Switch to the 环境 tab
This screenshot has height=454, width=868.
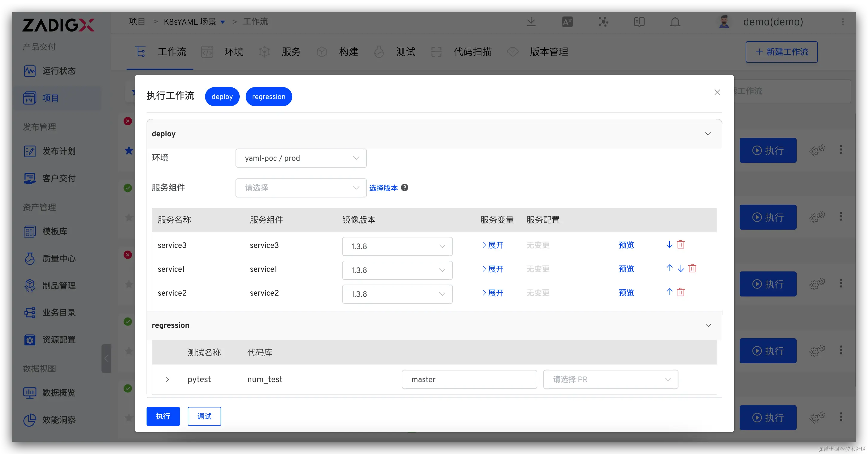click(x=233, y=52)
